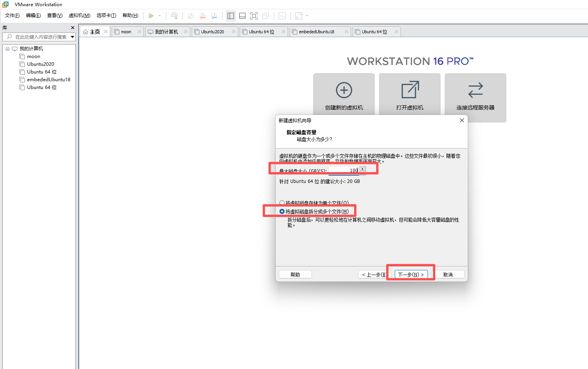This screenshot has height=369, width=588.
Task: Click the send Ctrl+Alt+Del toolbar icon
Action: tap(174, 16)
